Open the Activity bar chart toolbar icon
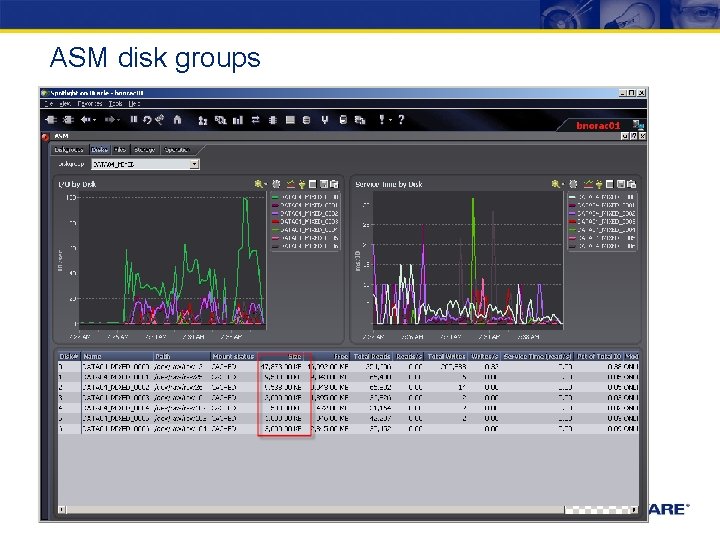 coord(237,120)
